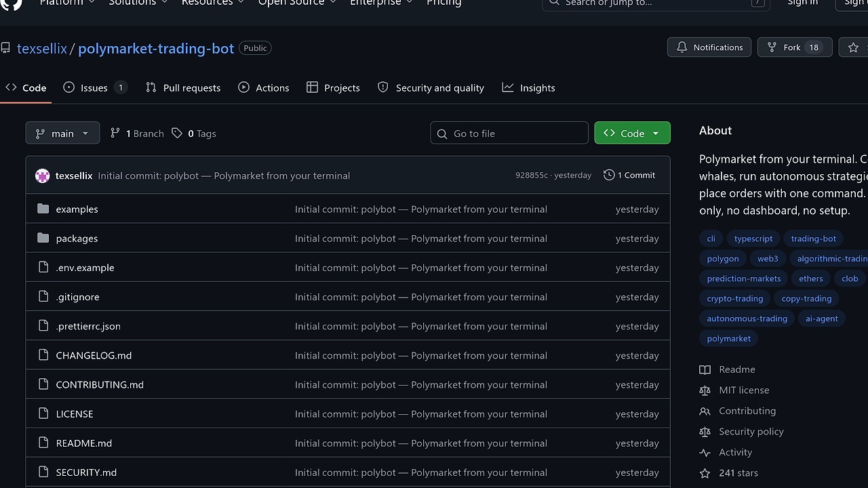868x488 pixels.
Task: Click the autonomous-trading topic tag
Action: click(x=747, y=319)
